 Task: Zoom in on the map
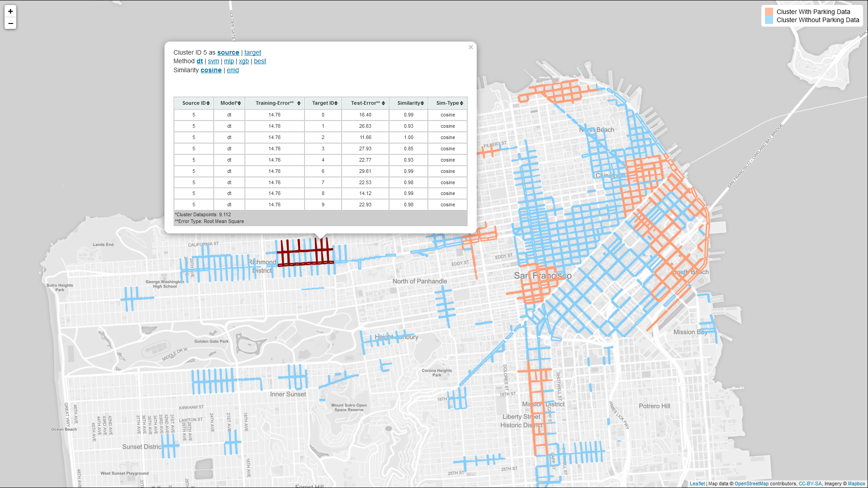click(x=10, y=11)
